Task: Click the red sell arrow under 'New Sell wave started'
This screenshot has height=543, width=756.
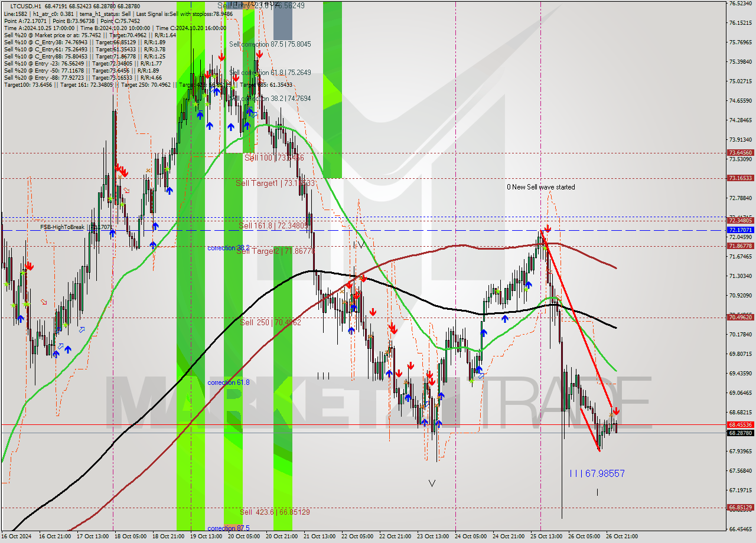Action: click(x=548, y=228)
